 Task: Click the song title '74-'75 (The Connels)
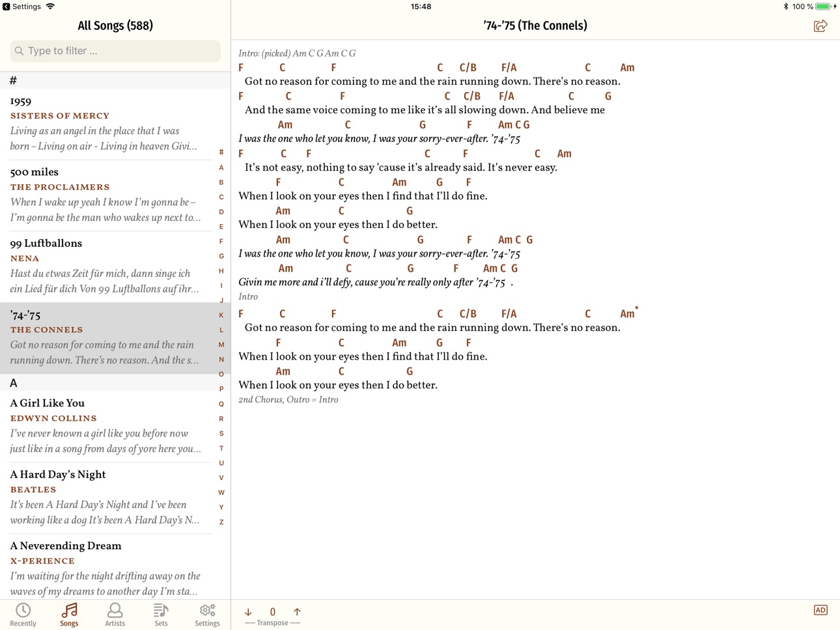tap(535, 25)
